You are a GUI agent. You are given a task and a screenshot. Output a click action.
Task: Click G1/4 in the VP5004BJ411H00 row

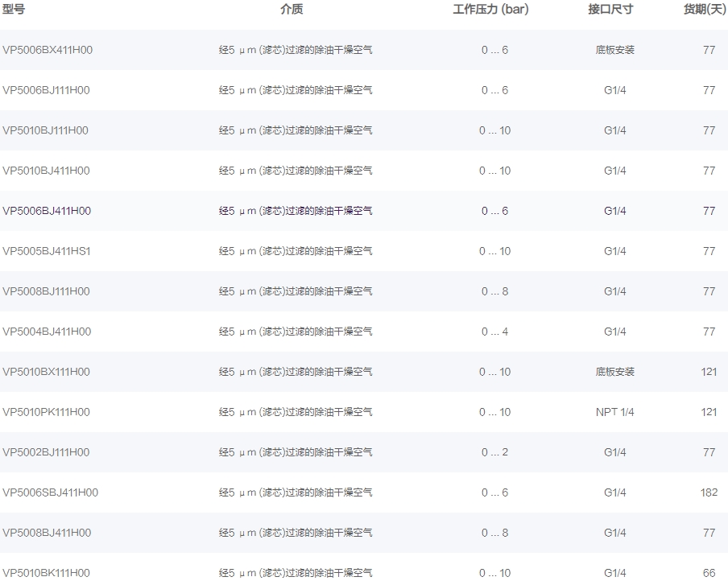point(614,332)
